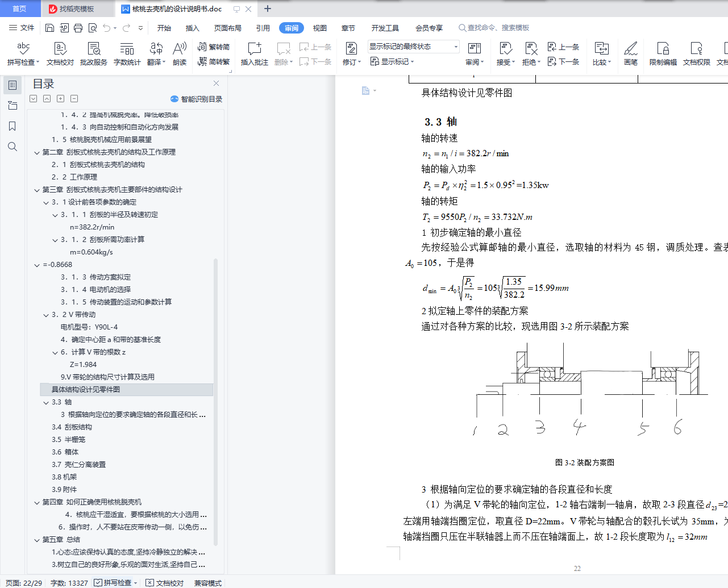The width and height of the screenshot is (728, 588).
Task: Go to previous change 上一条 near 拒绝
Action: (563, 47)
